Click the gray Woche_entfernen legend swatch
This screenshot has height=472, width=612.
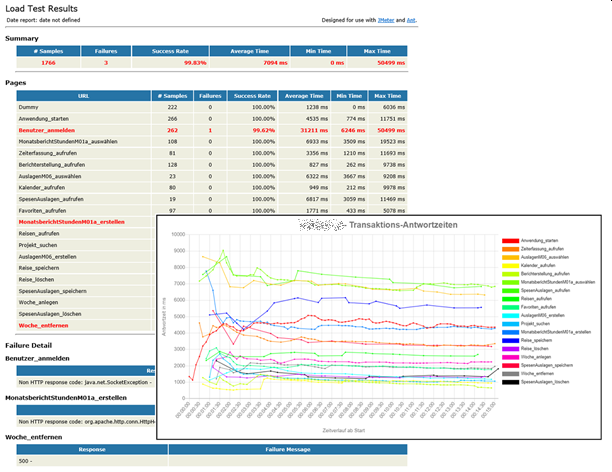pos(511,374)
